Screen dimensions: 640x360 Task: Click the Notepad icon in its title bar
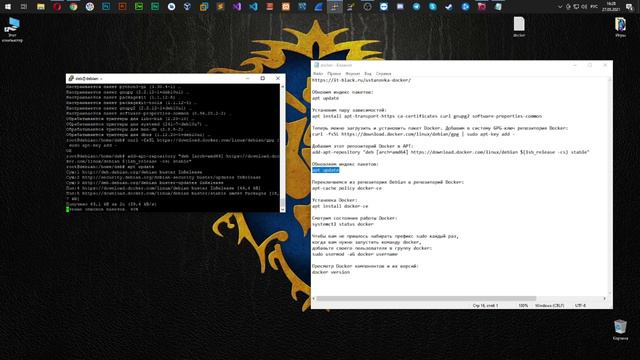(316, 65)
